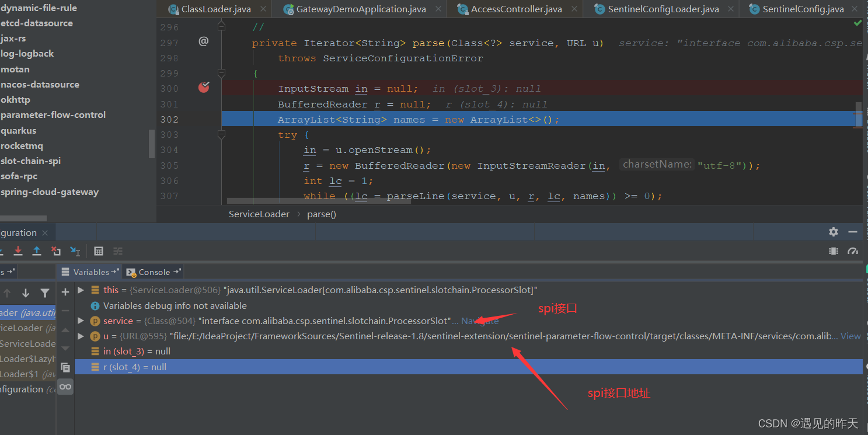Select the spring-cloud-gateway project folder
Screen dimensions: 868x435
[x=50, y=192]
